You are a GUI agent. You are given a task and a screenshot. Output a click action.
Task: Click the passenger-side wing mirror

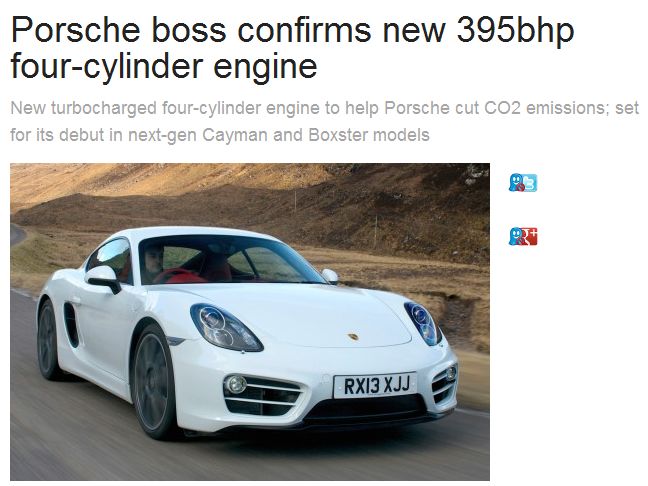(330, 276)
